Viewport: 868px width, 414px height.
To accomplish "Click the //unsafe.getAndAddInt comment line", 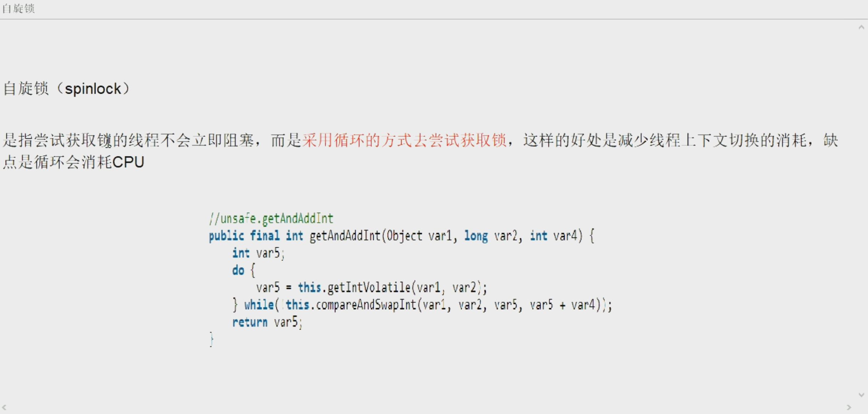I will click(271, 218).
